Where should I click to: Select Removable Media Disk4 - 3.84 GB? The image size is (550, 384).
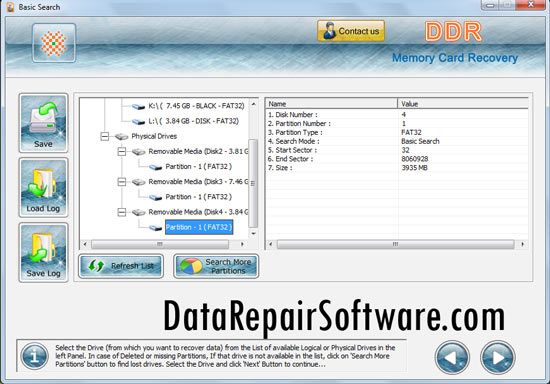[198, 212]
